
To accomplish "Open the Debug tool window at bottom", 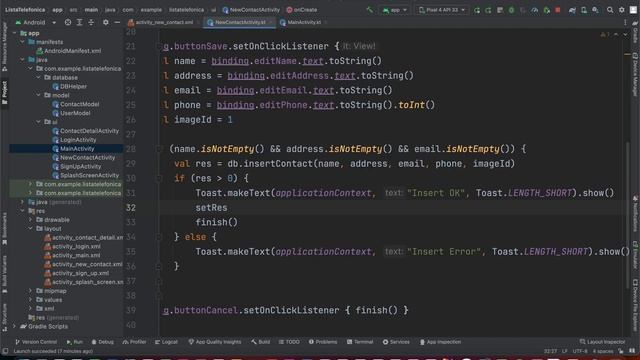I will click(x=102, y=342).
